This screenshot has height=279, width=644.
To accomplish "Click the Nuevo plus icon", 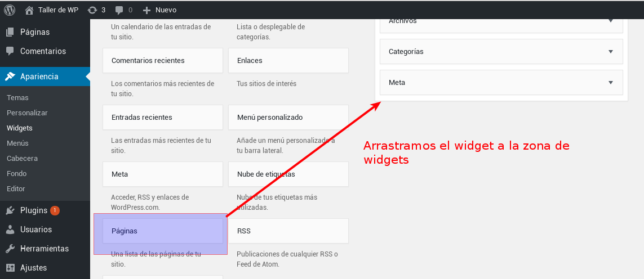I will (x=146, y=10).
